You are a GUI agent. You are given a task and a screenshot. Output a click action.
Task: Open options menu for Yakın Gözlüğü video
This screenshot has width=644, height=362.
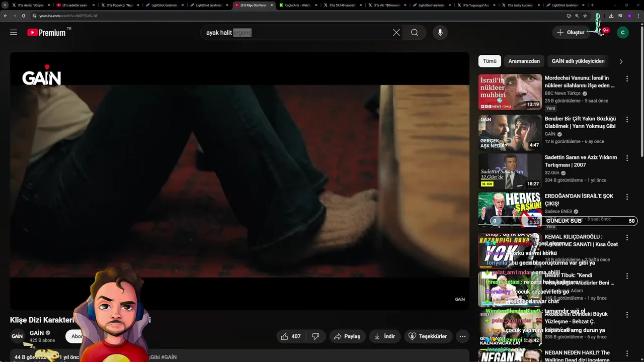coord(627,120)
